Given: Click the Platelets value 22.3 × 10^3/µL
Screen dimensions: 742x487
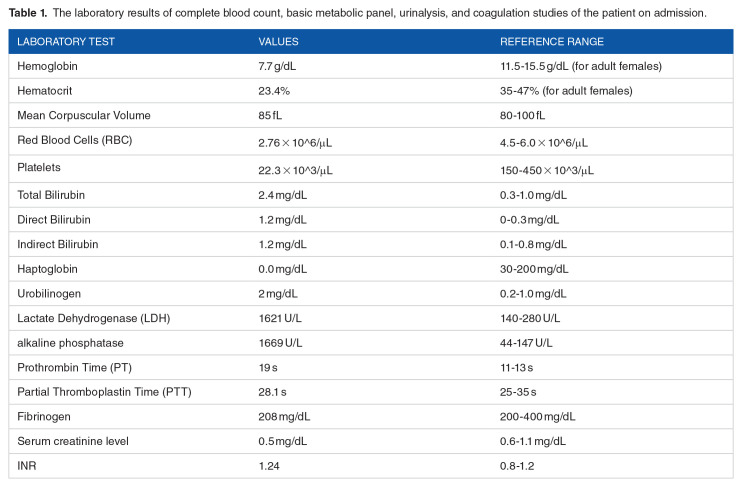Looking at the screenshot, I should pyautogui.click(x=296, y=169).
